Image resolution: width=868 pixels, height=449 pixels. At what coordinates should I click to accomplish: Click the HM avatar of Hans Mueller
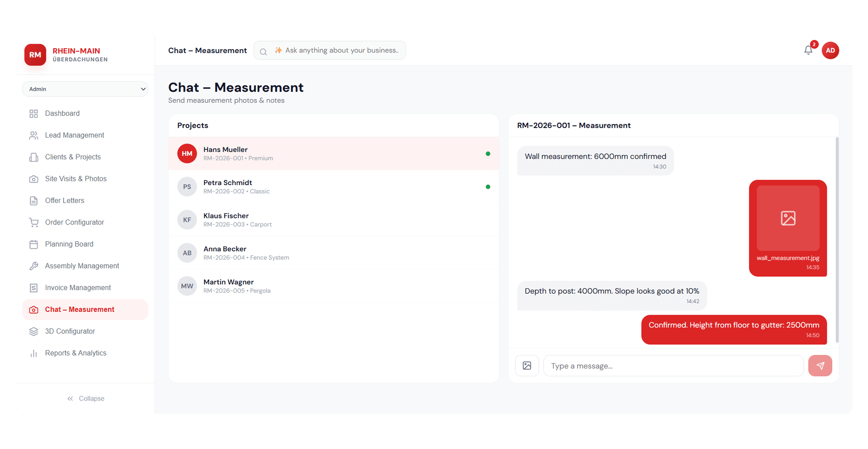[x=187, y=154]
